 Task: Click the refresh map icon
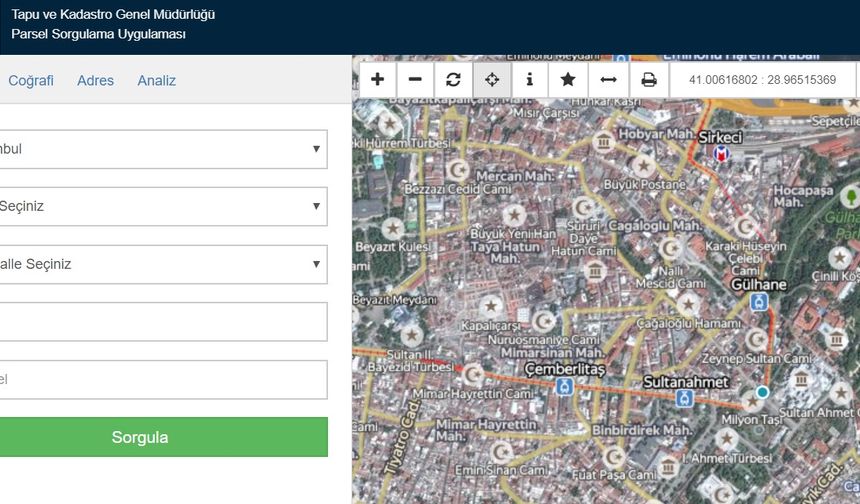click(x=453, y=80)
